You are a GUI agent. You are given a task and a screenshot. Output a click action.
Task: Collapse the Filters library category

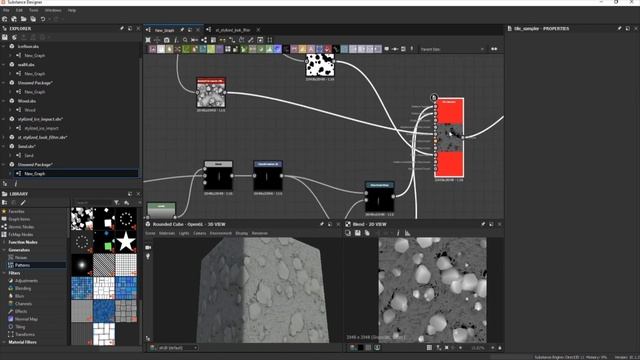tap(4, 273)
